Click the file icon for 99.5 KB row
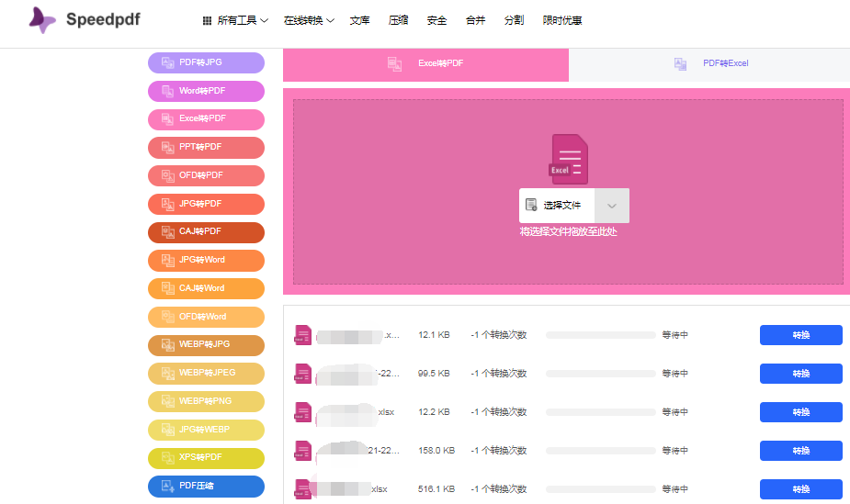This screenshot has height=504, width=850. pyautogui.click(x=303, y=374)
